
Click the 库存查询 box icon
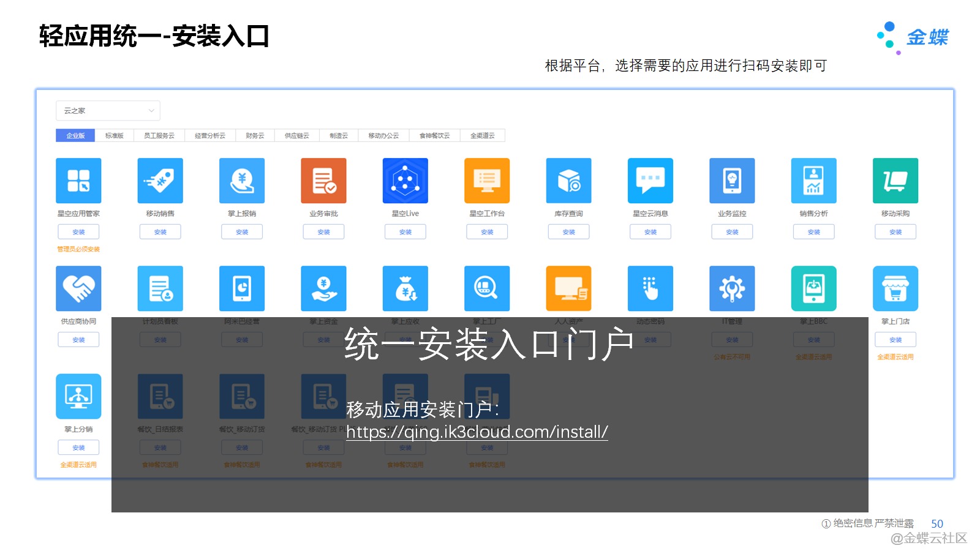tap(568, 181)
